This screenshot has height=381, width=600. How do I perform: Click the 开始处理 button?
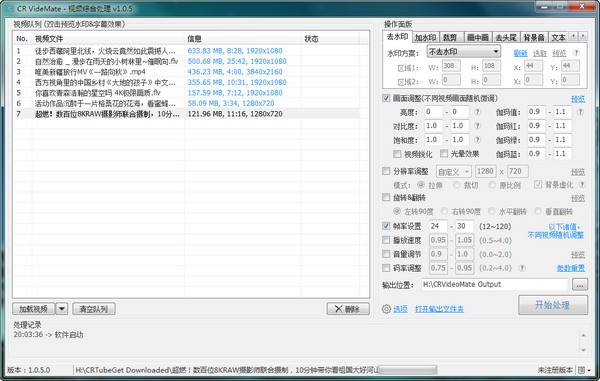point(553,305)
